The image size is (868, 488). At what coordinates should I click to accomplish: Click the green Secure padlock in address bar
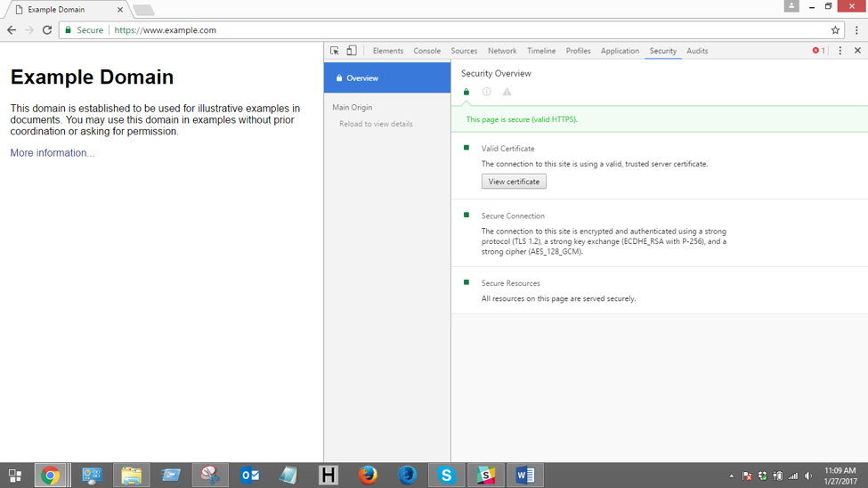point(68,30)
